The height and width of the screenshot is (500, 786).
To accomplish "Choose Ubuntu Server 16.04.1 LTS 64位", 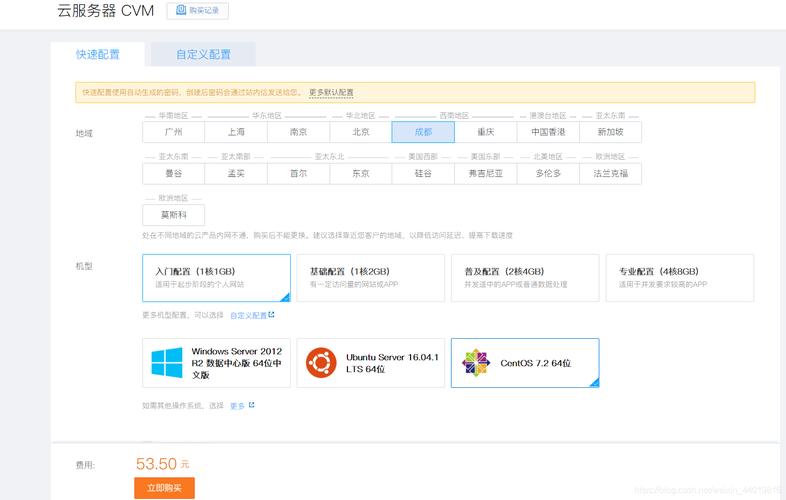I will [370, 363].
